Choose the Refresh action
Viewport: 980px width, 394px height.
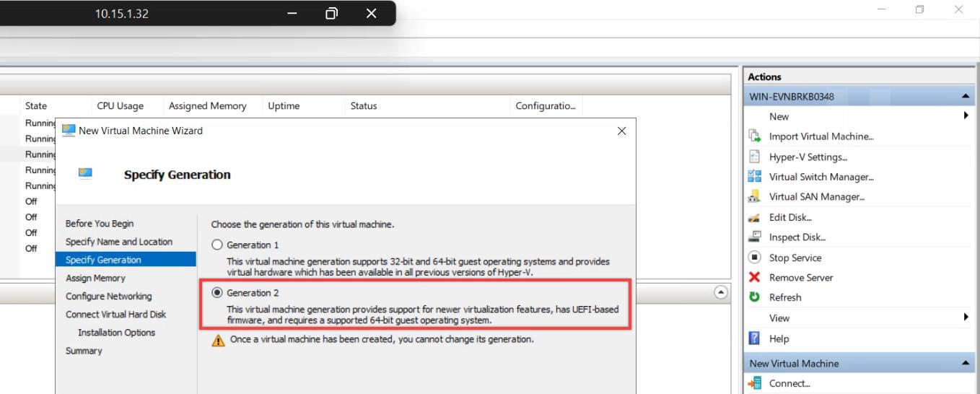[785, 297]
